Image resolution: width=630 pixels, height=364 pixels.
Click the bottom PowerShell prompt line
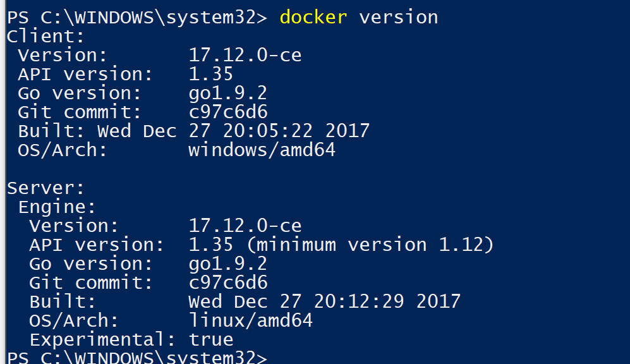137,357
